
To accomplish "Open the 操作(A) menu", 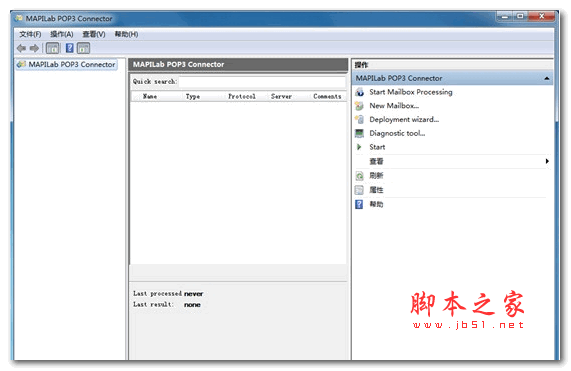I will tap(62, 34).
